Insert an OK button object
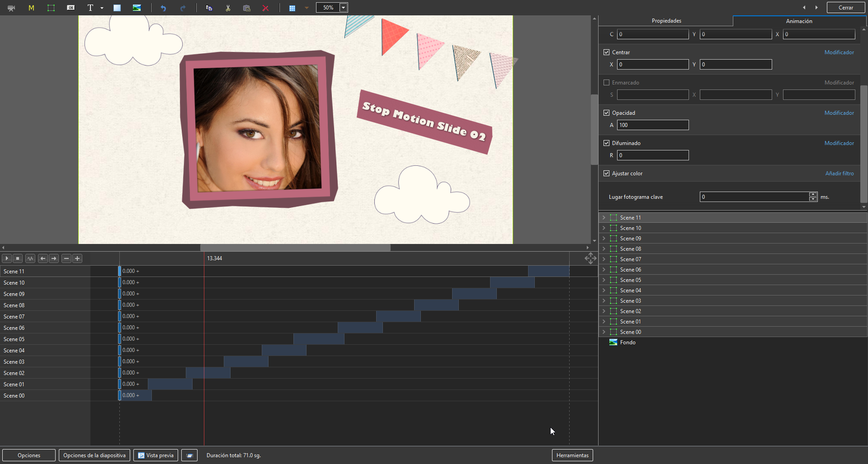This screenshot has width=868, height=464. [x=71, y=8]
